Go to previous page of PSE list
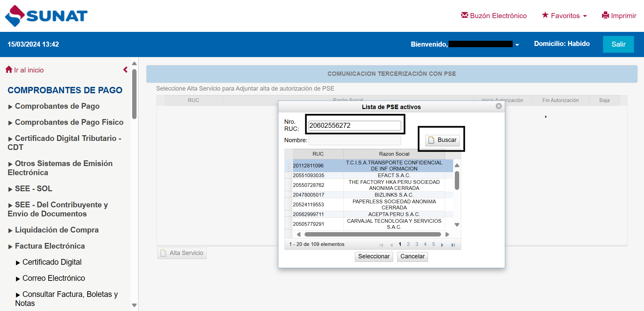The image size is (644, 311). pos(391,245)
